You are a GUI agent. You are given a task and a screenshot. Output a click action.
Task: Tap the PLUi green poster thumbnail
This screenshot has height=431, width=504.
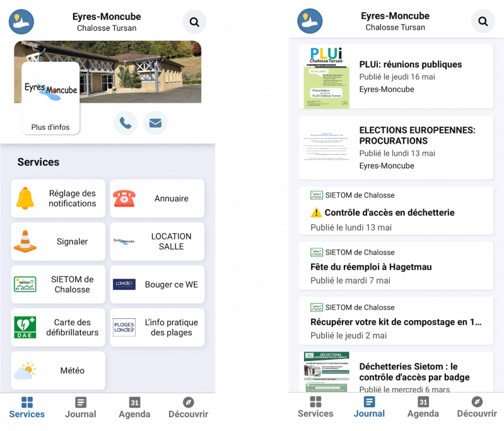tap(327, 77)
